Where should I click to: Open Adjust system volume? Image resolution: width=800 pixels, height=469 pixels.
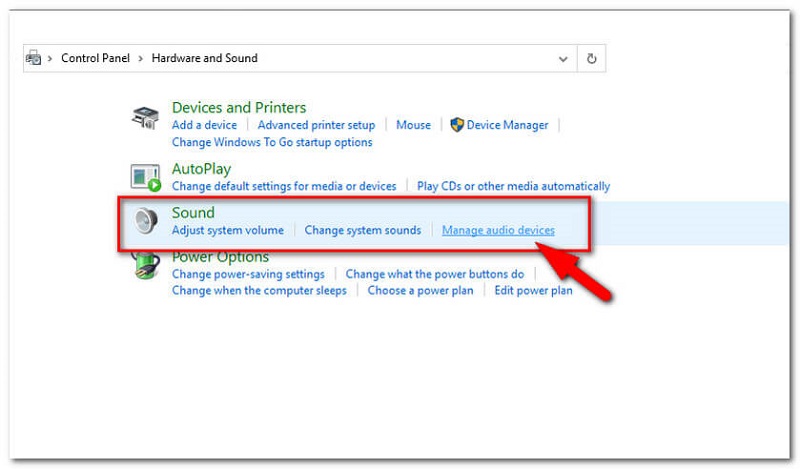227,230
